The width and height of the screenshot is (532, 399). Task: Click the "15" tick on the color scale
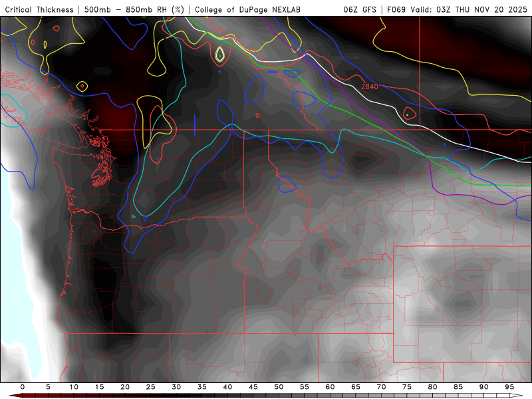(x=99, y=387)
